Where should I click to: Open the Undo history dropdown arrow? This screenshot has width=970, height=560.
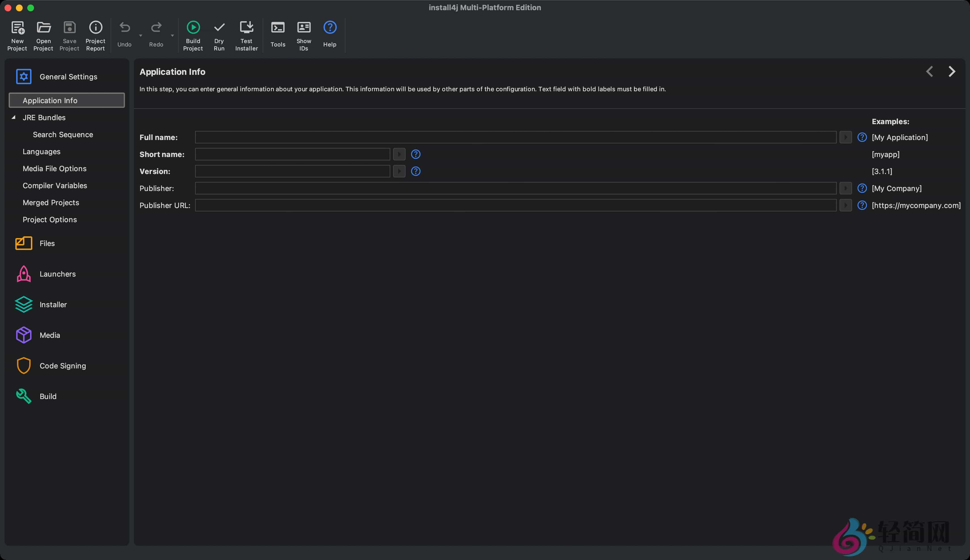pos(140,36)
